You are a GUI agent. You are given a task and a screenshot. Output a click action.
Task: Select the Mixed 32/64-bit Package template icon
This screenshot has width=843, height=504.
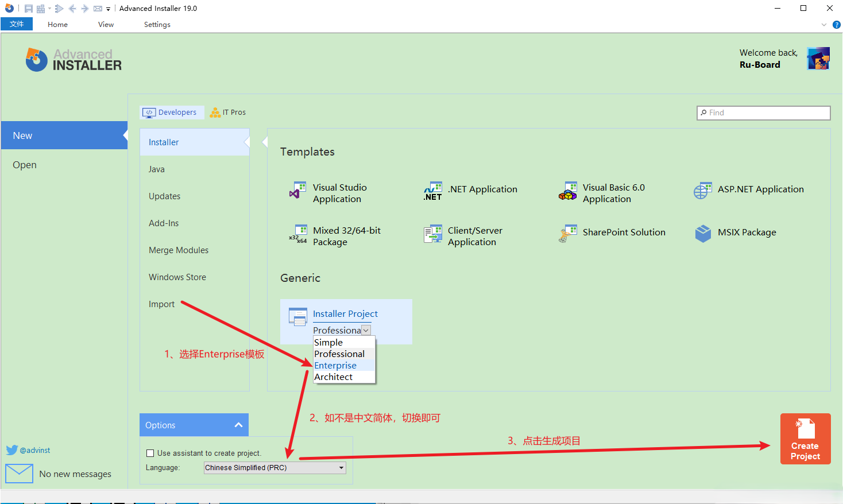pos(297,234)
